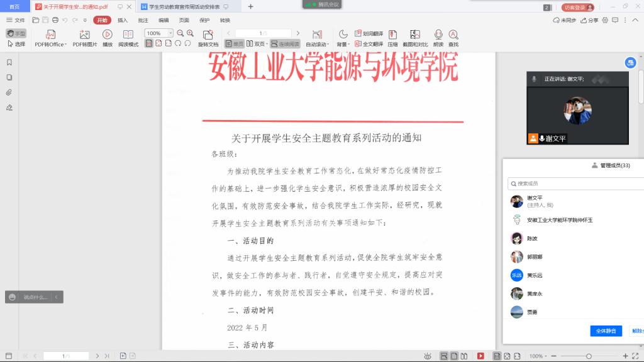Click the 旋转文档 rotate document icon
The width and height of the screenshot is (644, 362).
(208, 35)
